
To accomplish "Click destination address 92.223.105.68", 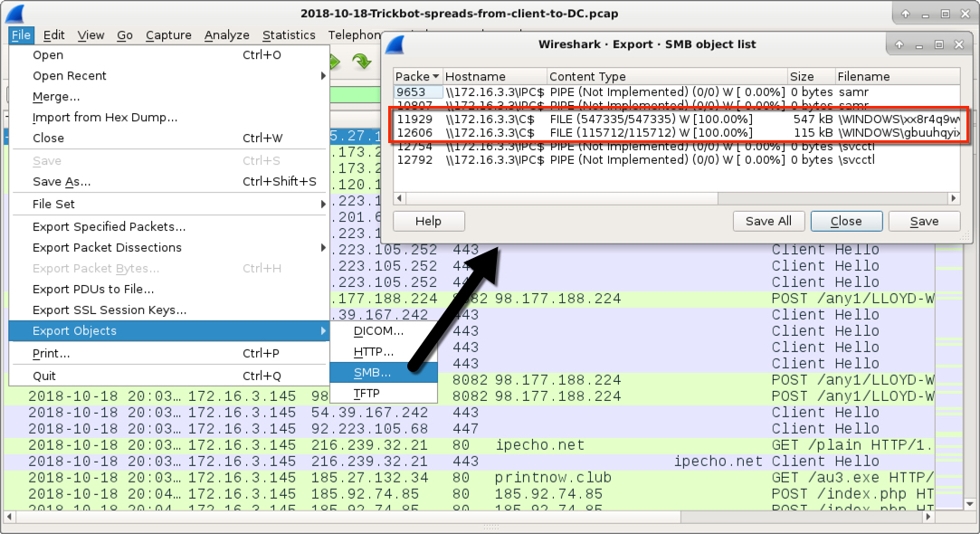I will (x=369, y=429).
